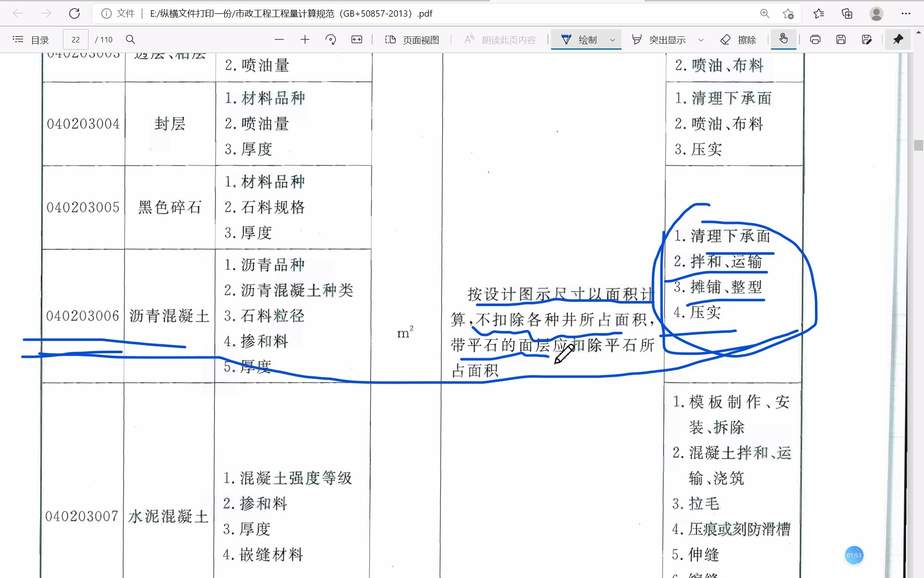Click the 水泥混凝土 item name
This screenshot has height=578, width=924.
point(169,516)
